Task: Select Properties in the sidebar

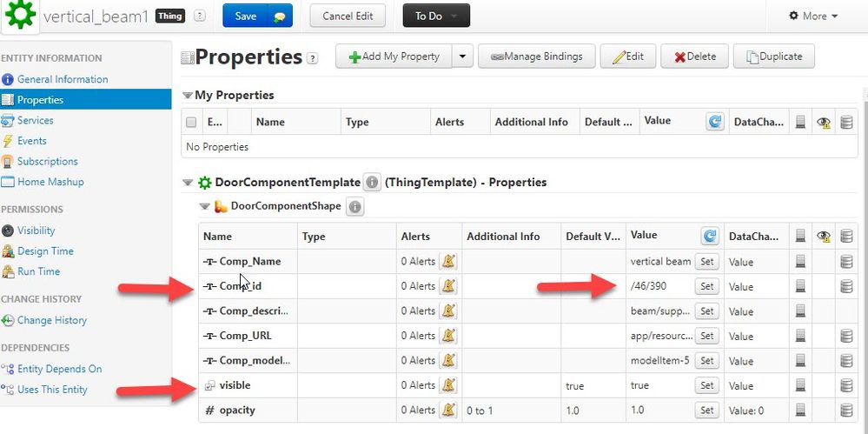Action: (x=86, y=100)
